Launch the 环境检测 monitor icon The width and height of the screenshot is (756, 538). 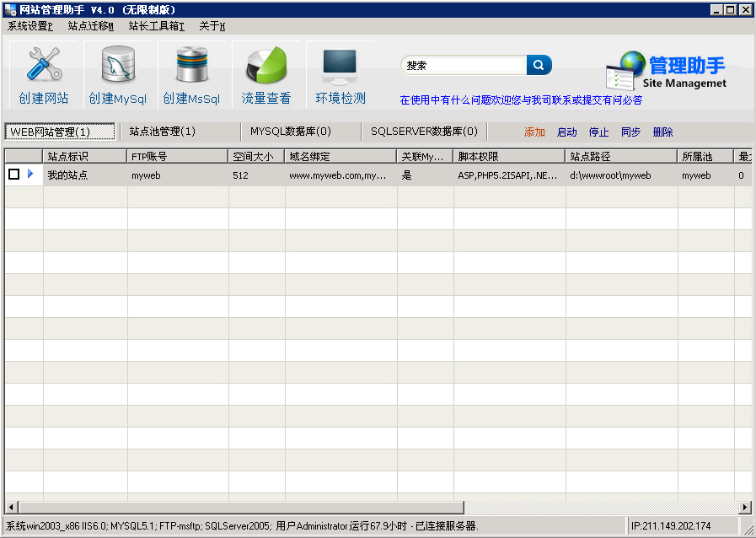point(340,67)
